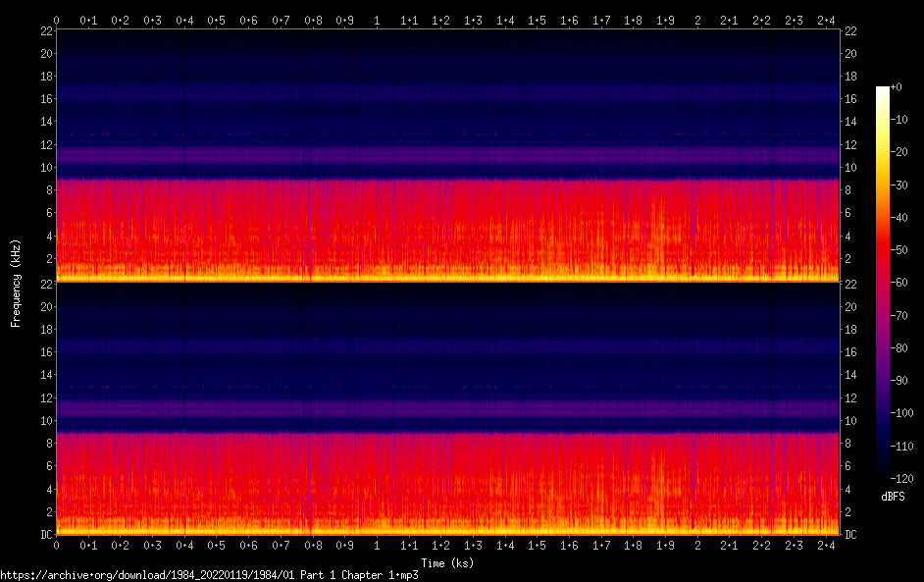924x582 pixels.
Task: Select the 1.5 tick on the top time axis
Action: [537, 20]
